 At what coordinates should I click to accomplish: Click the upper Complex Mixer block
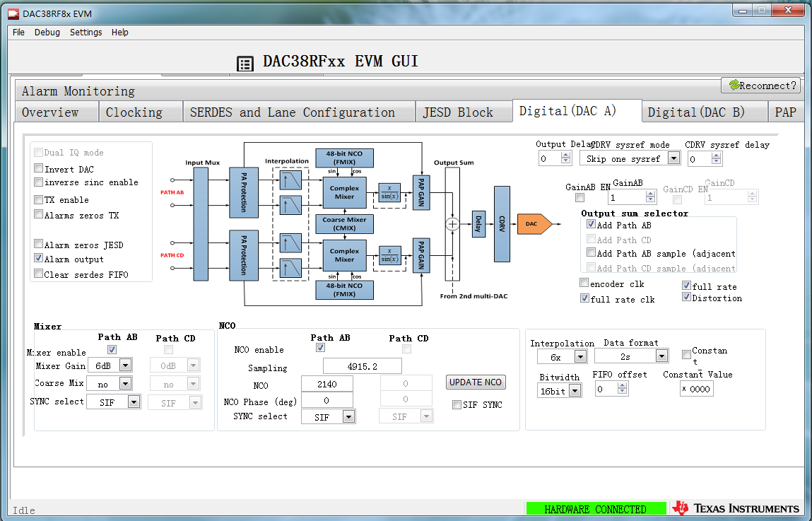(344, 193)
